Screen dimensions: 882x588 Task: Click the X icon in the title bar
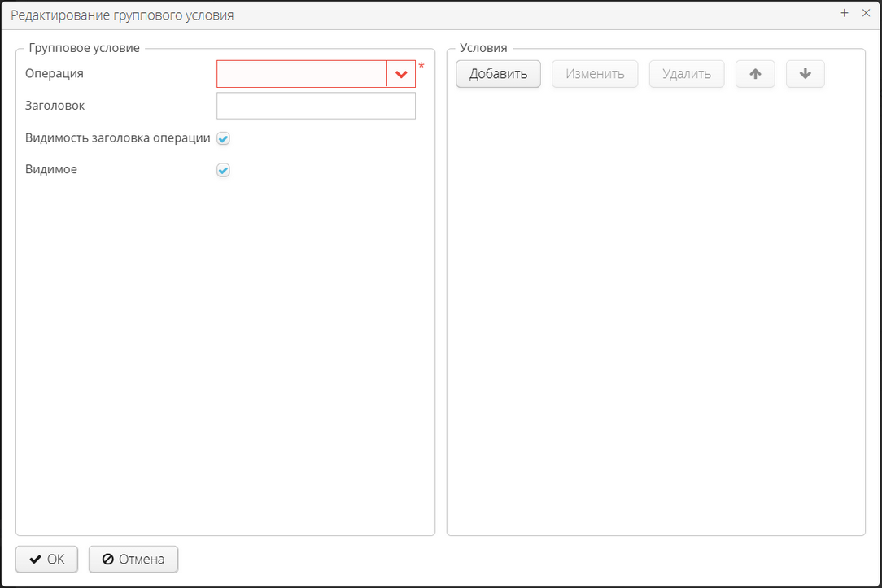866,13
